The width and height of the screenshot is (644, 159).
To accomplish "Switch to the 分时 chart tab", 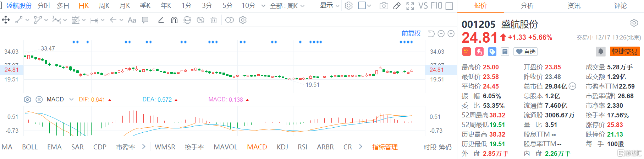I will click(44, 6).
